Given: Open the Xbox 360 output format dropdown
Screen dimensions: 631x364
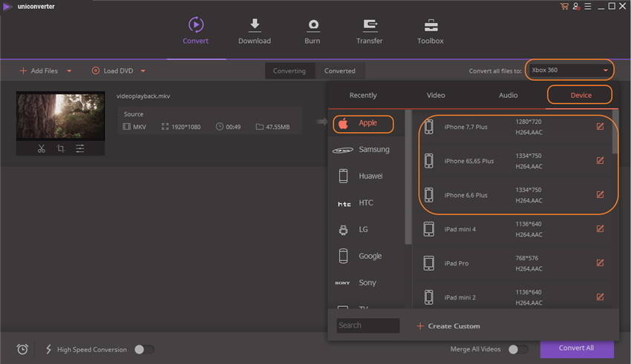Looking at the screenshot, I should coord(569,70).
